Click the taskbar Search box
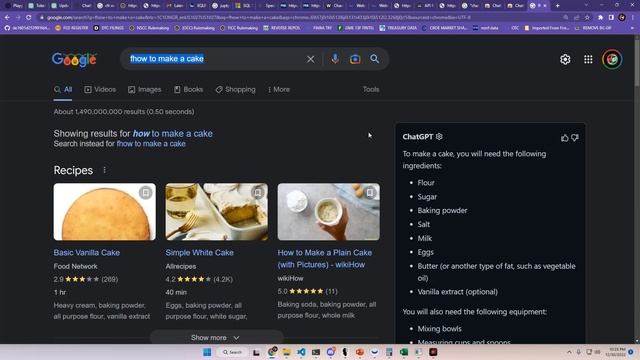 click(233, 352)
